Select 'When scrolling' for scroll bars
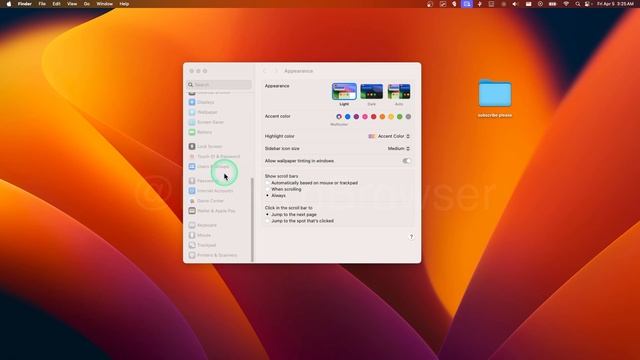Image resolution: width=640 pixels, height=360 pixels. [284, 189]
